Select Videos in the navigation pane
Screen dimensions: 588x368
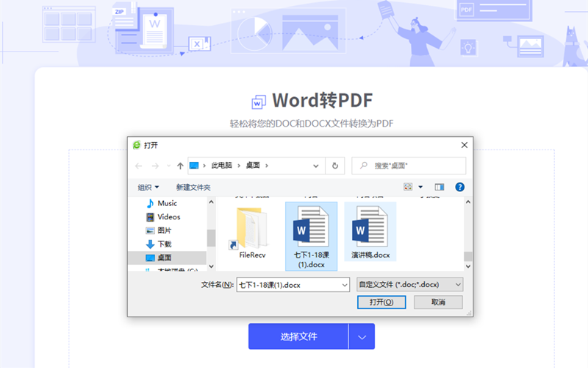(168, 217)
